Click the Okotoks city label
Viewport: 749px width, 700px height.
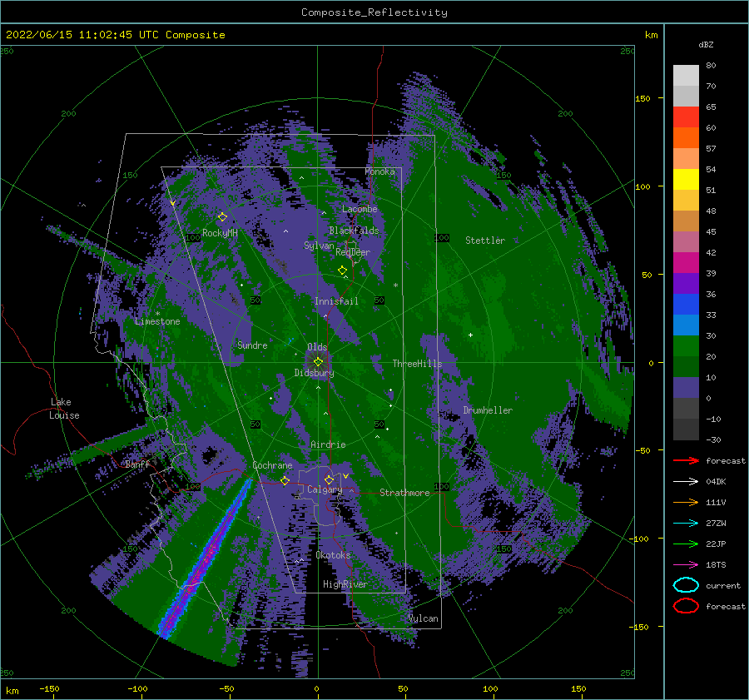point(333,555)
